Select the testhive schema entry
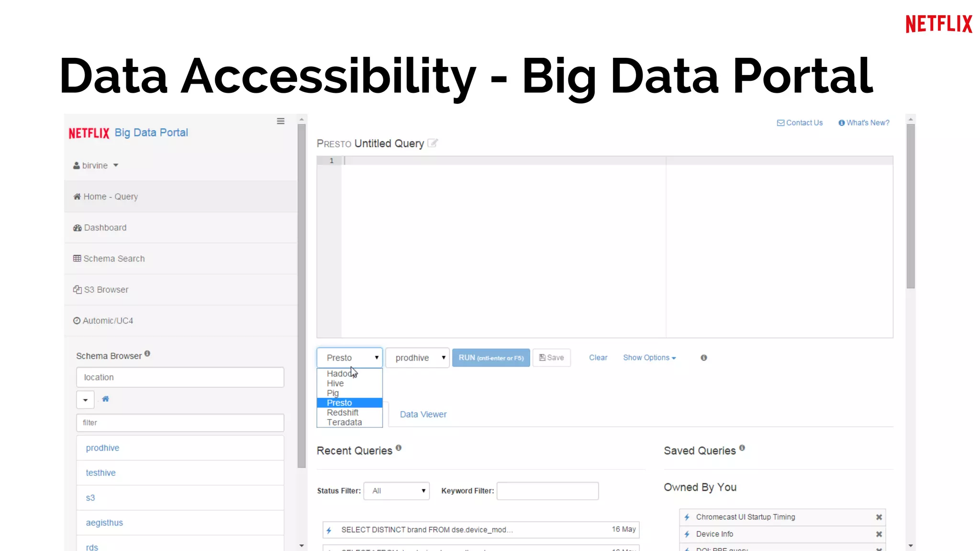The height and width of the screenshot is (551, 980). click(180, 473)
